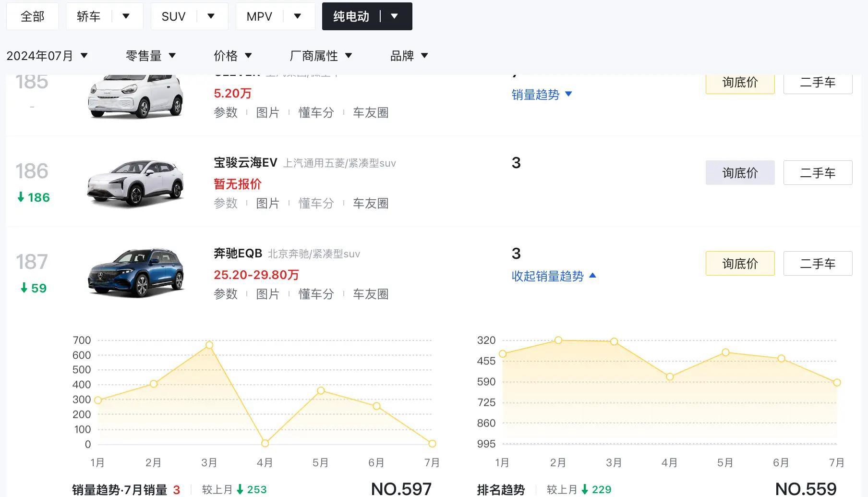This screenshot has width=868, height=497.
Task: Click the 5月 data point on sales chart
Action: coord(321,390)
